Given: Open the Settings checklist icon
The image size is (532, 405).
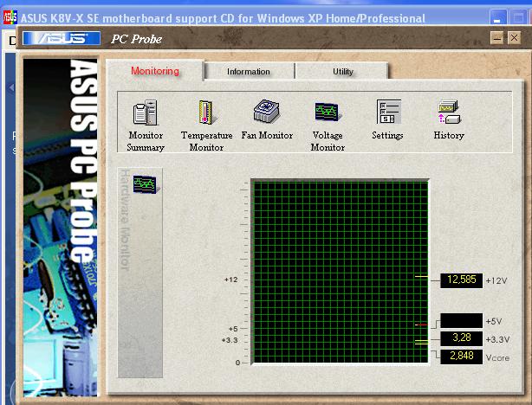Looking at the screenshot, I should (x=389, y=112).
